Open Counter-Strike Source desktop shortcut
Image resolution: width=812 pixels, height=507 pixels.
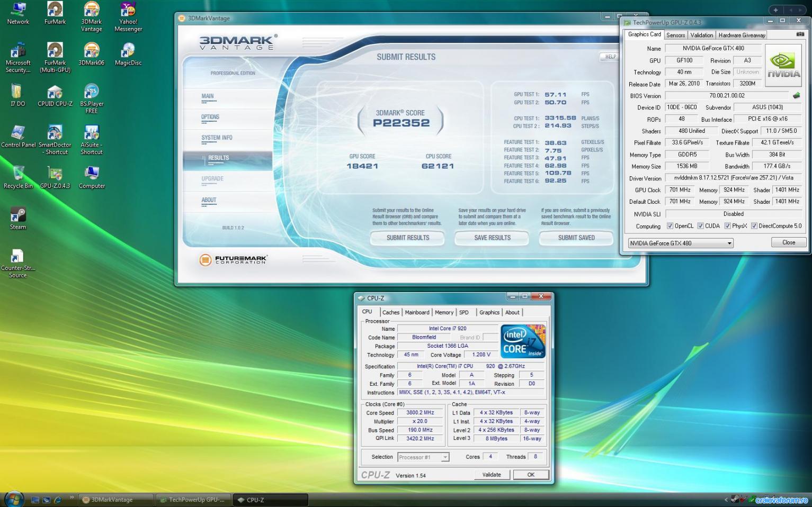tap(18, 264)
